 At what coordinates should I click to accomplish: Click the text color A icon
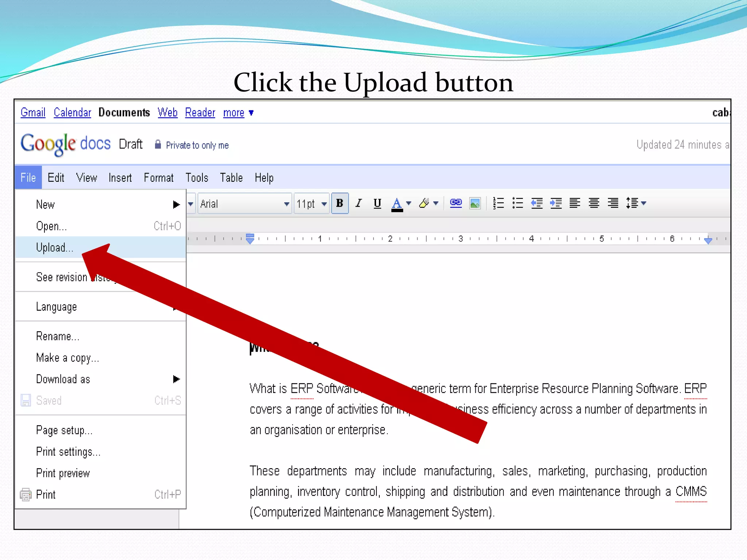click(x=397, y=204)
